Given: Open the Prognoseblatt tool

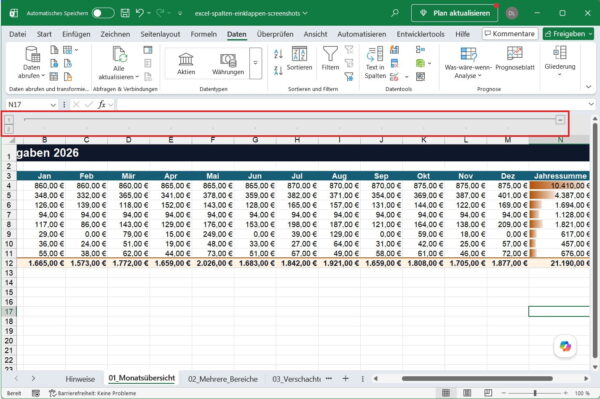Looking at the screenshot, I should click(x=515, y=58).
